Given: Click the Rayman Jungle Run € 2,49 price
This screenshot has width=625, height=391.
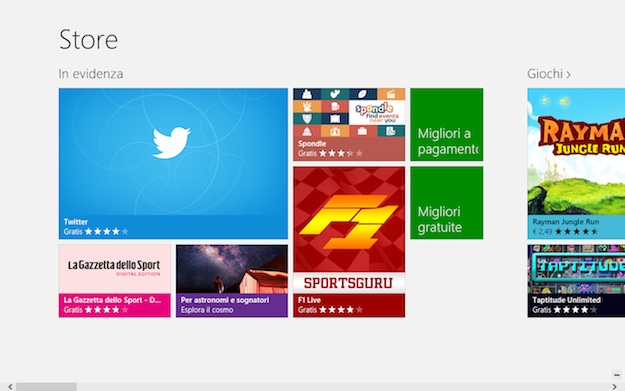Looking at the screenshot, I should coord(542,231).
